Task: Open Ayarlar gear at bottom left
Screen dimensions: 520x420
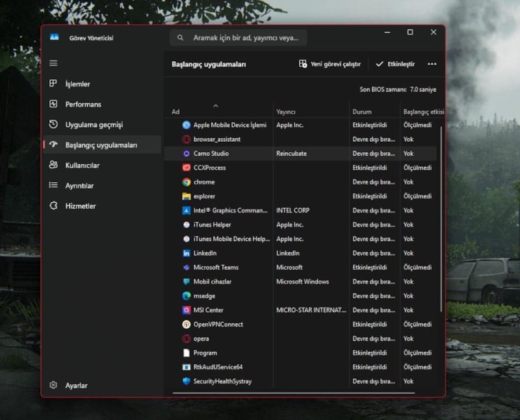Action: coord(53,386)
